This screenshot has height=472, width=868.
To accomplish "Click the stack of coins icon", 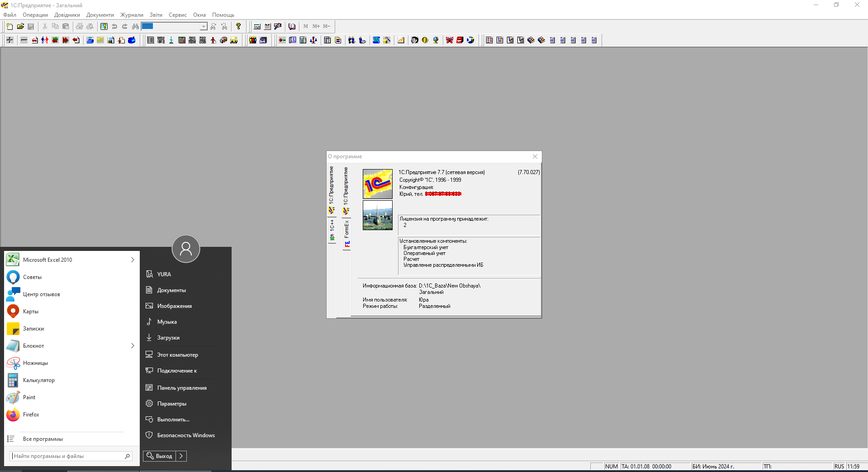I will (x=100, y=40).
